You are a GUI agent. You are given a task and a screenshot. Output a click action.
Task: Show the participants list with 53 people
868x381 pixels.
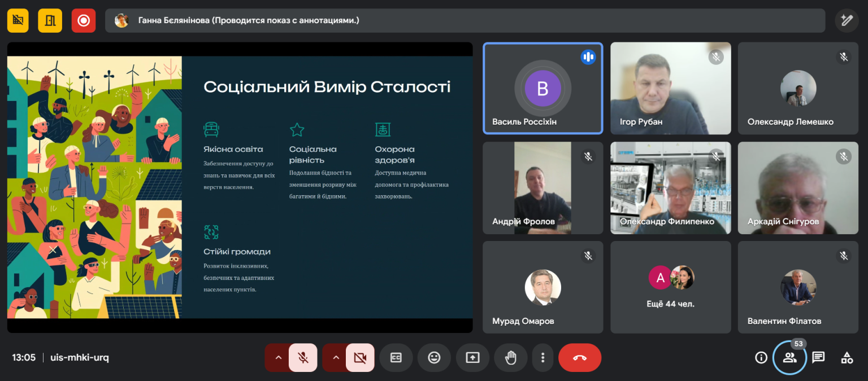[789, 357]
